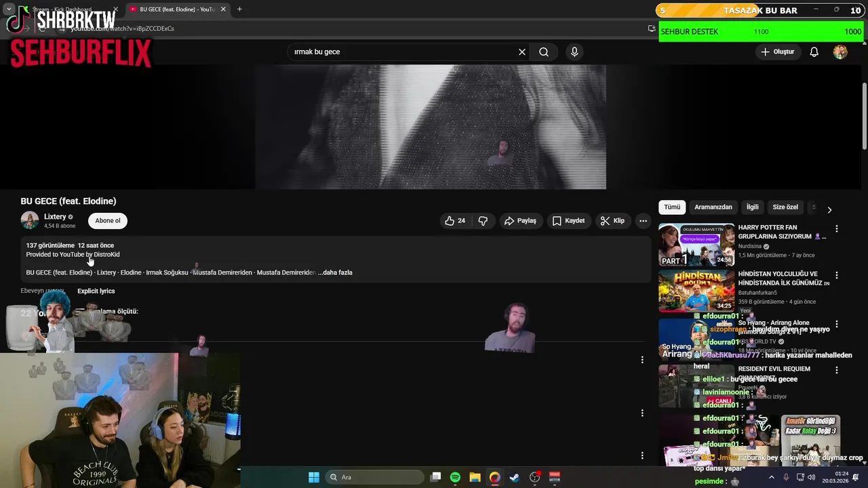Click the 4,54 B abone subscriber count
The height and width of the screenshot is (488, 868).
click(60, 226)
